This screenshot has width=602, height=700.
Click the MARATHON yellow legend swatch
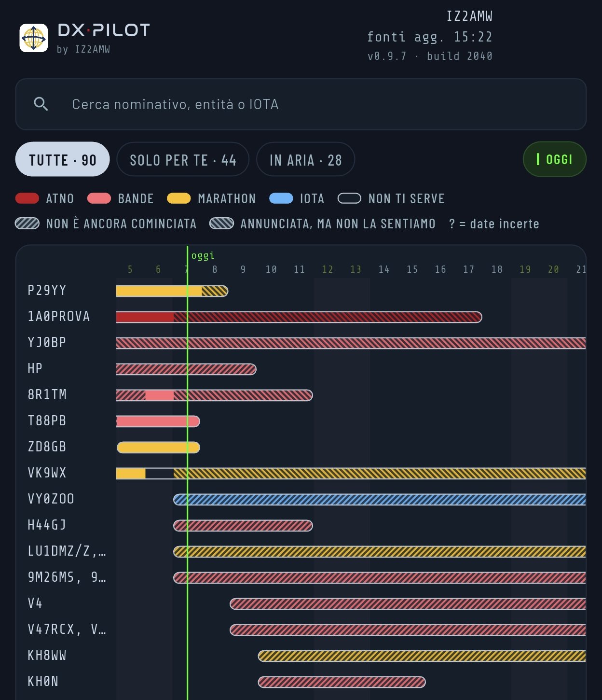(x=179, y=198)
